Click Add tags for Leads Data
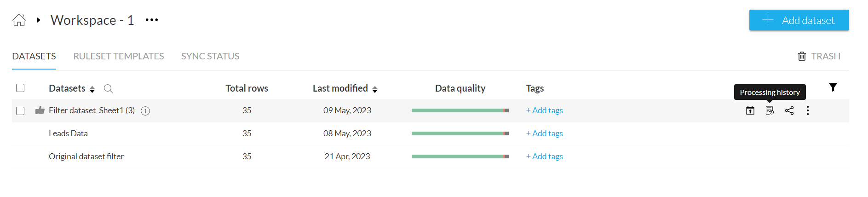 545,133
